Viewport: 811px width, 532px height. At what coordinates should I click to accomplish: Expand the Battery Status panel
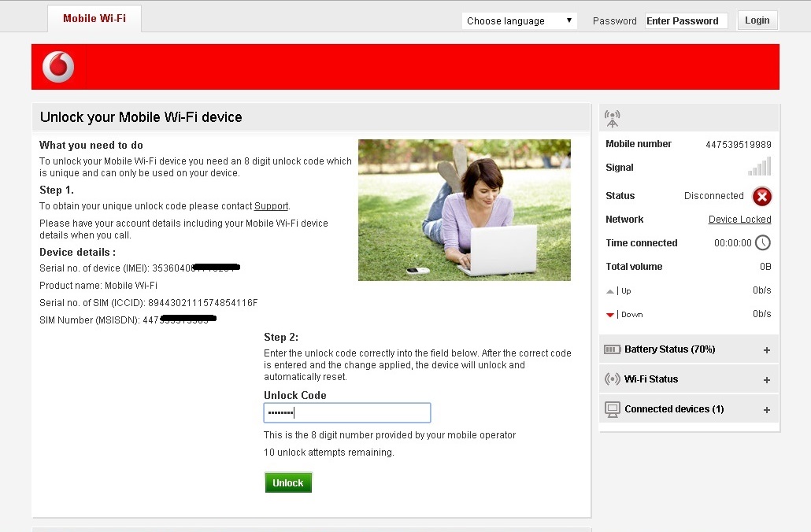pyautogui.click(x=765, y=349)
